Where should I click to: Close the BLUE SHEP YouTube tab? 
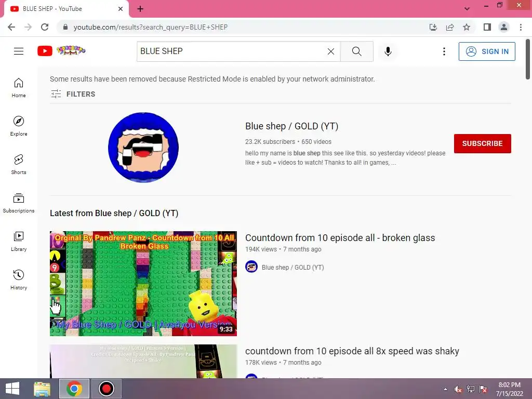(x=121, y=9)
